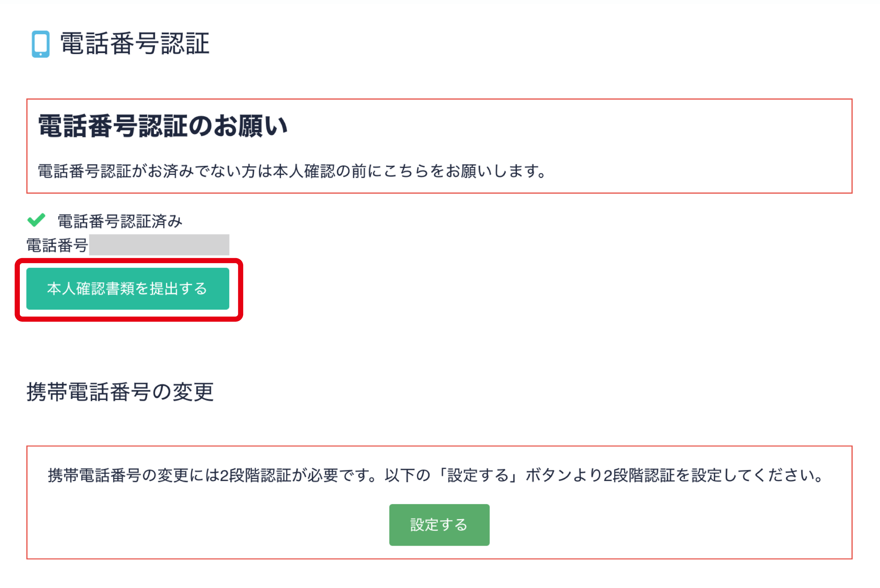Click the text こちらをお願いします
Viewport: 880px width, 588px height.
click(465, 171)
